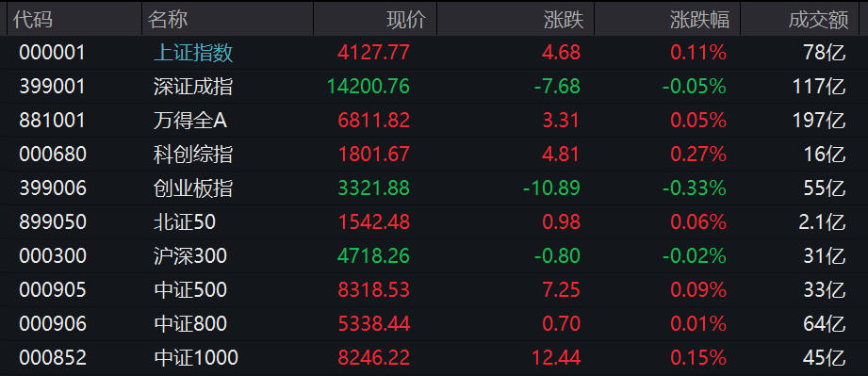The image size is (868, 376).
Task: Click price 4127.77
Action: (x=373, y=53)
